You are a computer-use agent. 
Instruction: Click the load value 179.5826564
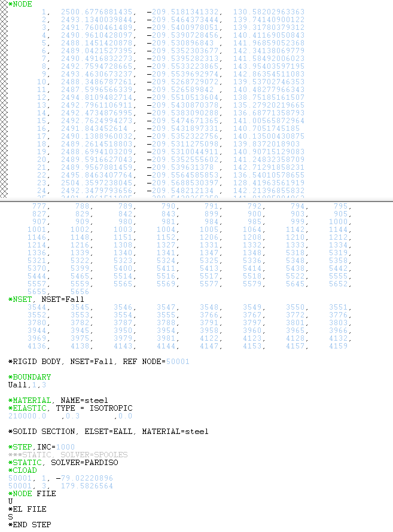click(87, 486)
